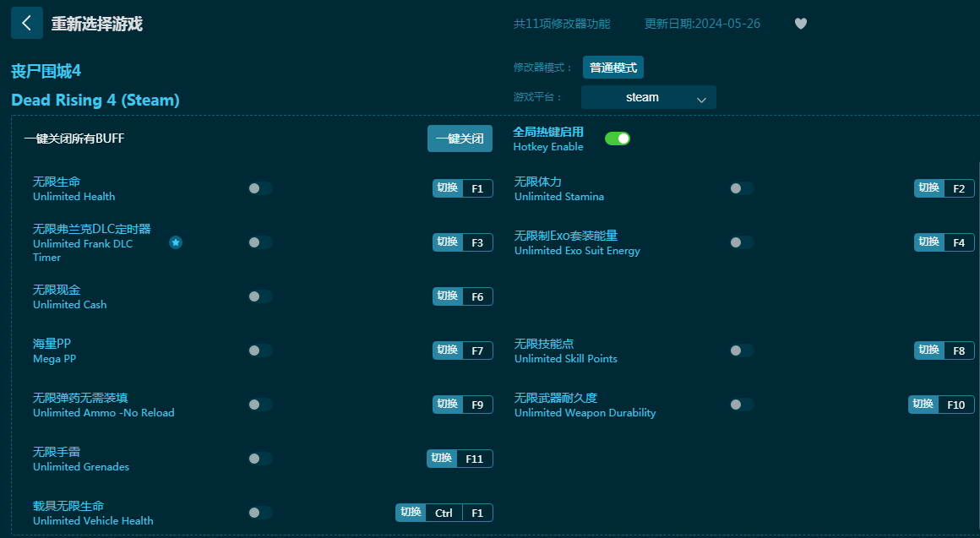Screen dimensions: 980x538
Task: Click 切换 button for Unlimited Stamina
Action: (x=928, y=188)
